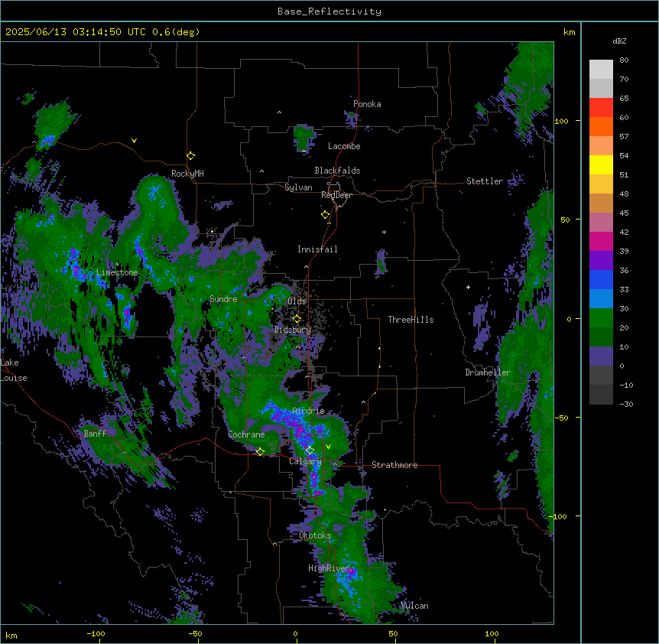Click the -30 value on the dBZ legend

point(626,404)
